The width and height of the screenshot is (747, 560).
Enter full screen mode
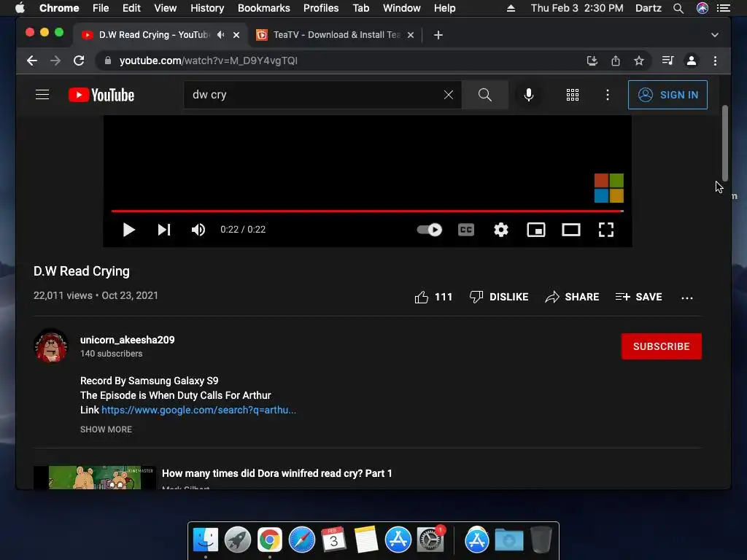pos(606,230)
